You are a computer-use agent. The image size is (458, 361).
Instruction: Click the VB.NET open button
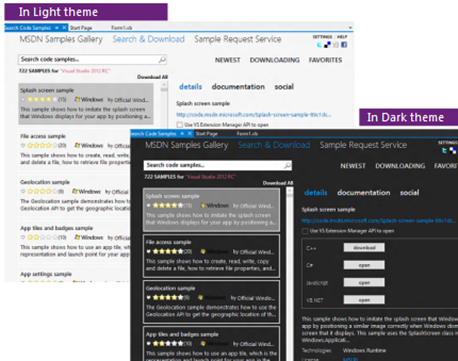tap(364, 300)
